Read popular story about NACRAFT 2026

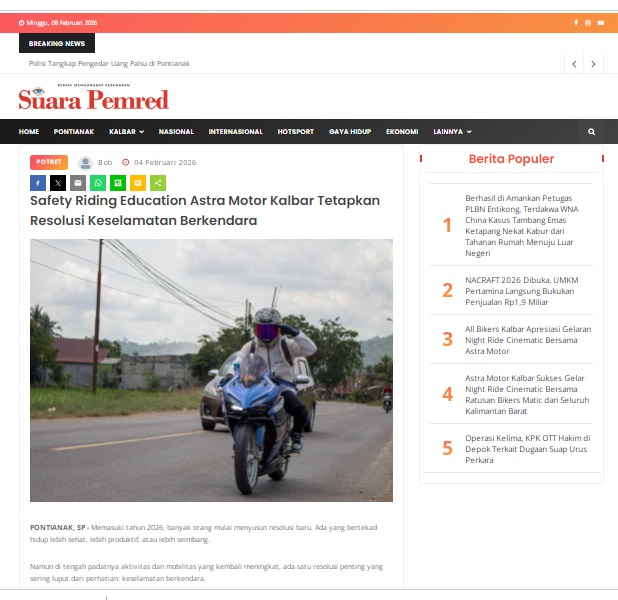(x=521, y=291)
